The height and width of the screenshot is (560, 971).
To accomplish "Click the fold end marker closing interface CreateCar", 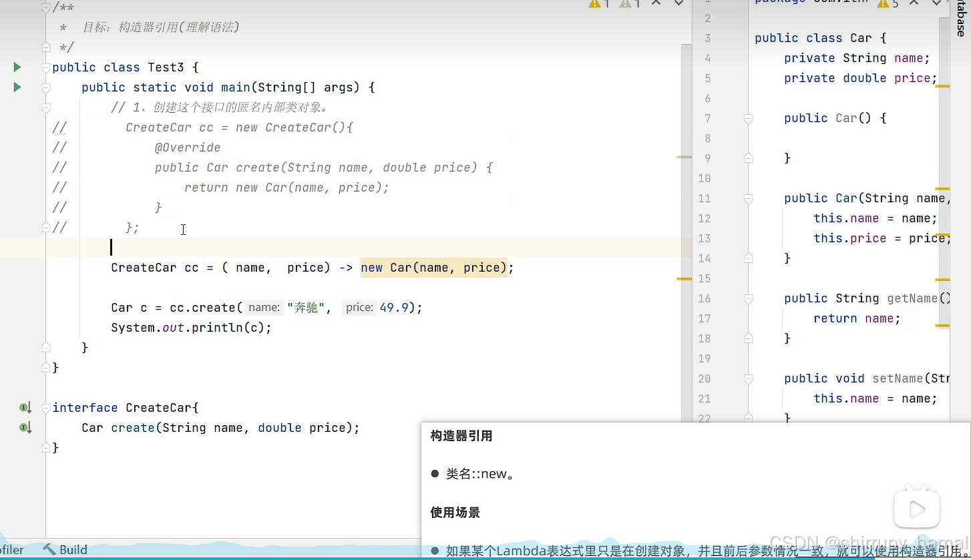I will pyautogui.click(x=45, y=447).
